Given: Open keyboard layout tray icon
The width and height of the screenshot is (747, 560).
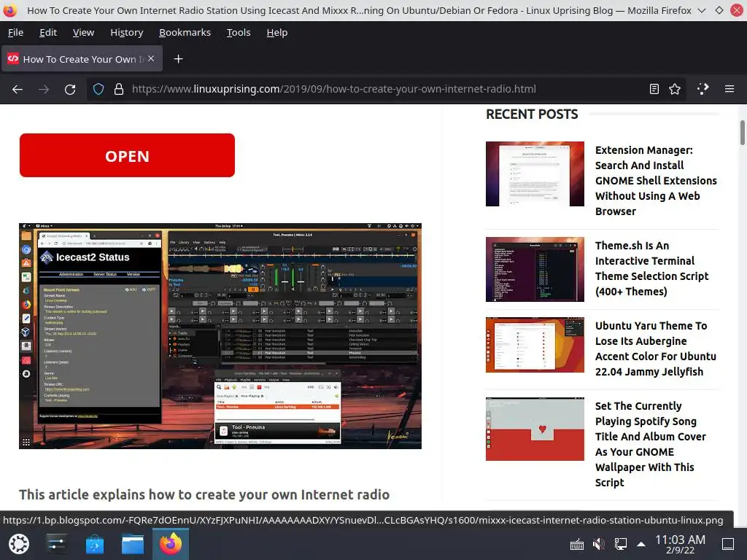Looking at the screenshot, I should coord(577,544).
